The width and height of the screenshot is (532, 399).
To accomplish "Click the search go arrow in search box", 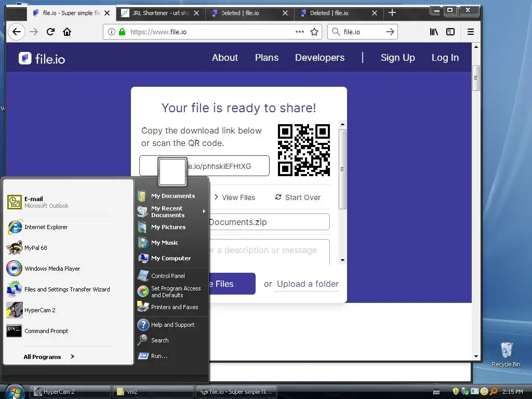I will [390, 32].
